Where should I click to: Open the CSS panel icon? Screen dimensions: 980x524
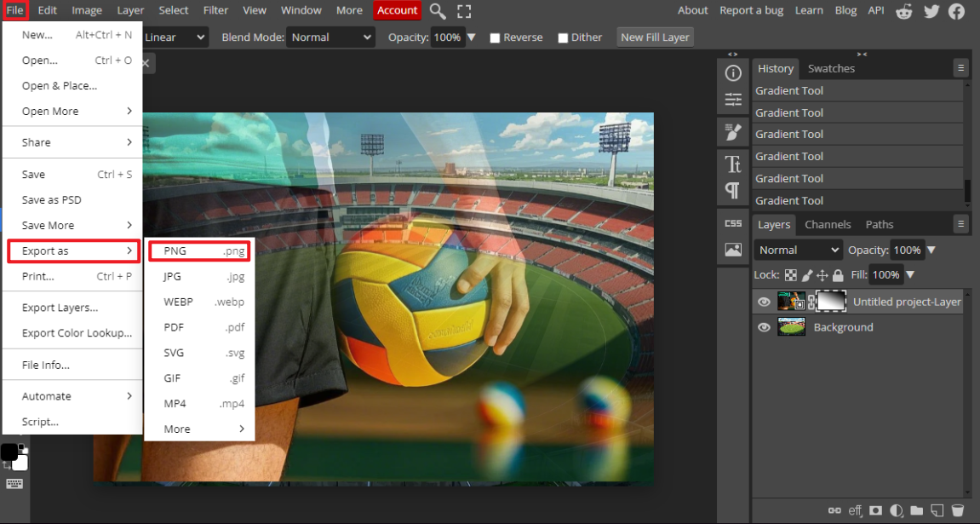(x=732, y=223)
